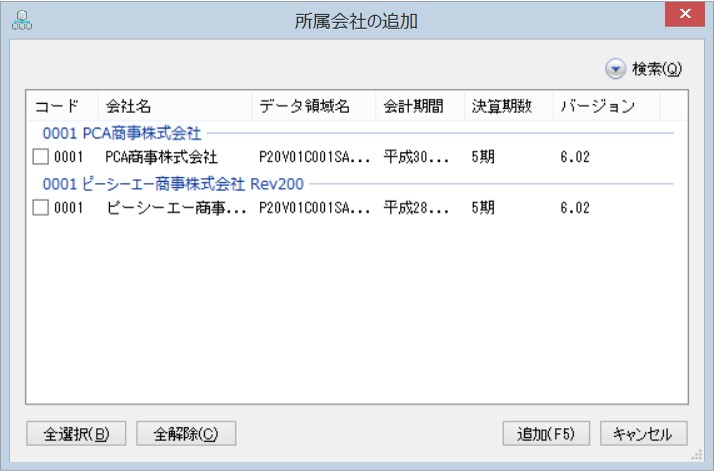Viewport: 714px width, 471px height.
Task: Click the 全選択(B) select all button
Action: (76, 433)
